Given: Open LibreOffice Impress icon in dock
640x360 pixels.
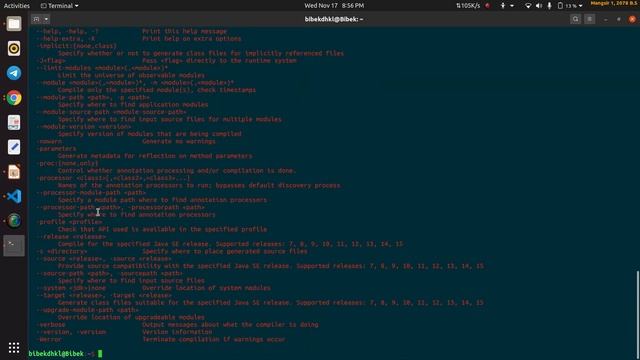Looking at the screenshot, I should coord(14,172).
